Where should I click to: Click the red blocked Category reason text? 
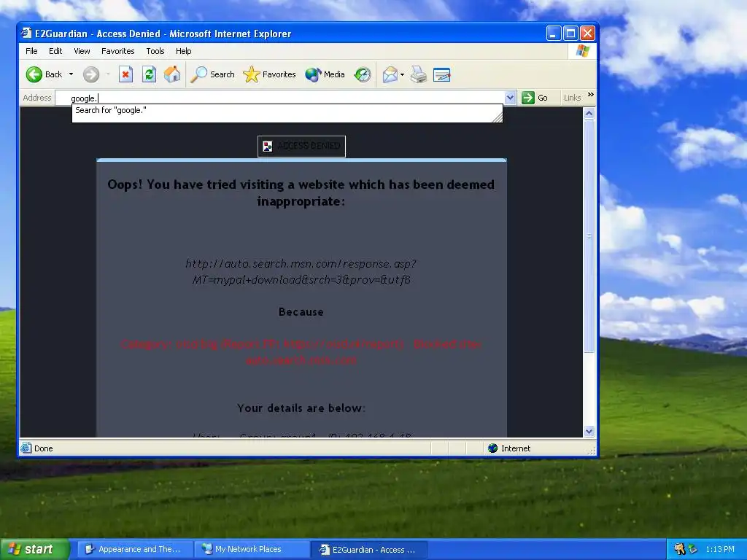pos(301,352)
